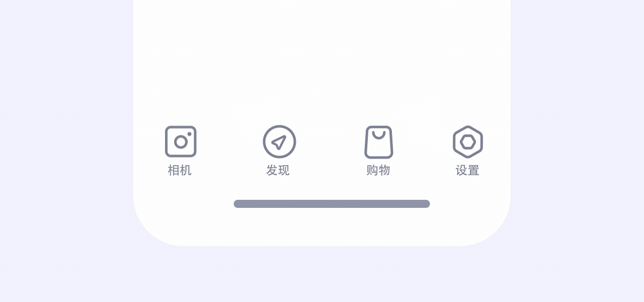Switch to the 相机 camera tab
Screen dimensions: 644x302
[180, 151]
